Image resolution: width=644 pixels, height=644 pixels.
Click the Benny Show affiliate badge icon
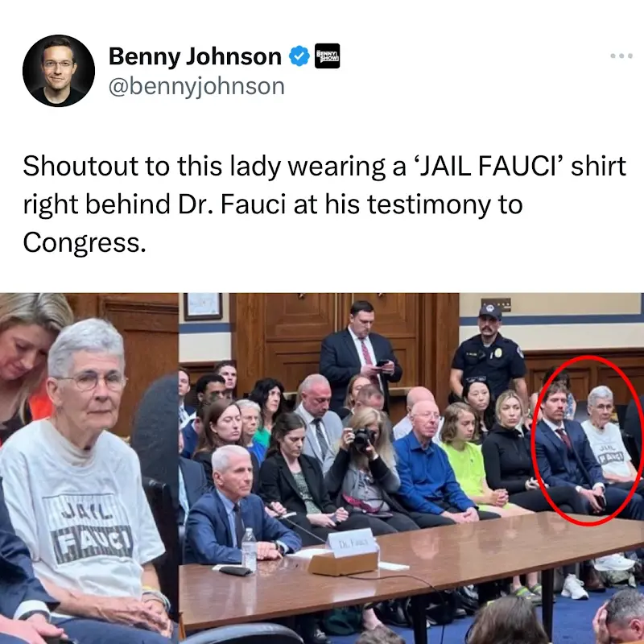point(327,56)
